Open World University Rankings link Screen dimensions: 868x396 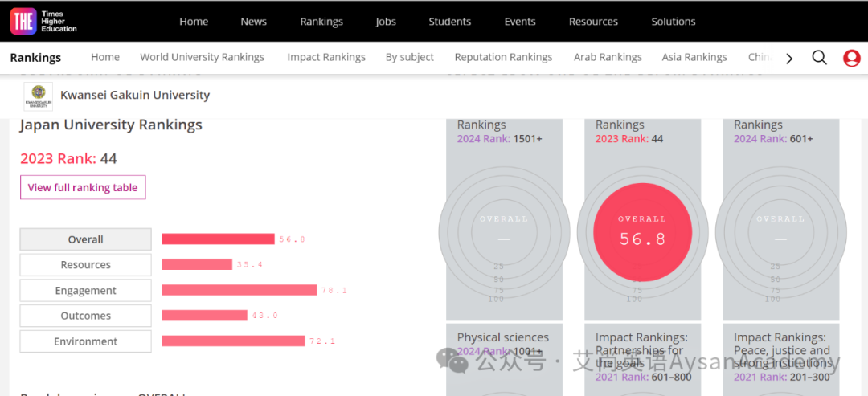[x=202, y=57]
